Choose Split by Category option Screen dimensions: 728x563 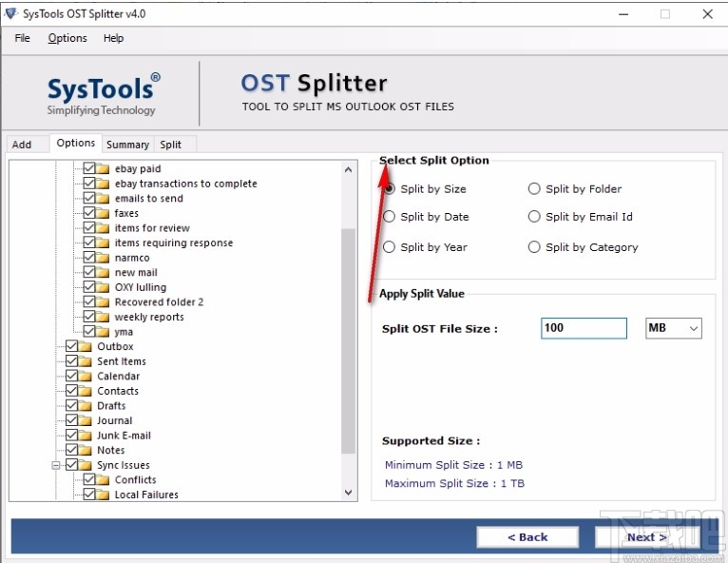tap(534, 247)
